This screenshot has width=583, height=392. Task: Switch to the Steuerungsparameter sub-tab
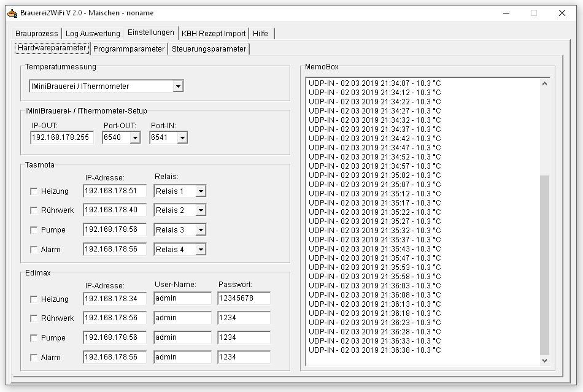[x=209, y=49]
